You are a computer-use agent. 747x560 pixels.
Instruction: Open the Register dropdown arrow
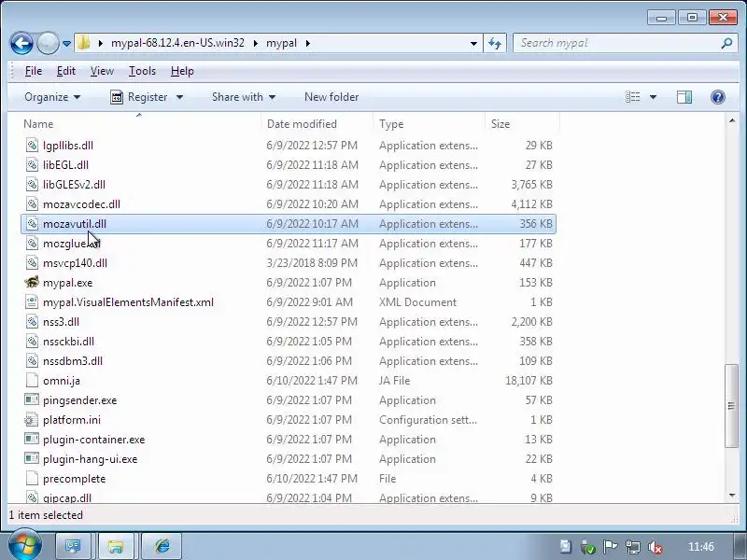tap(179, 97)
